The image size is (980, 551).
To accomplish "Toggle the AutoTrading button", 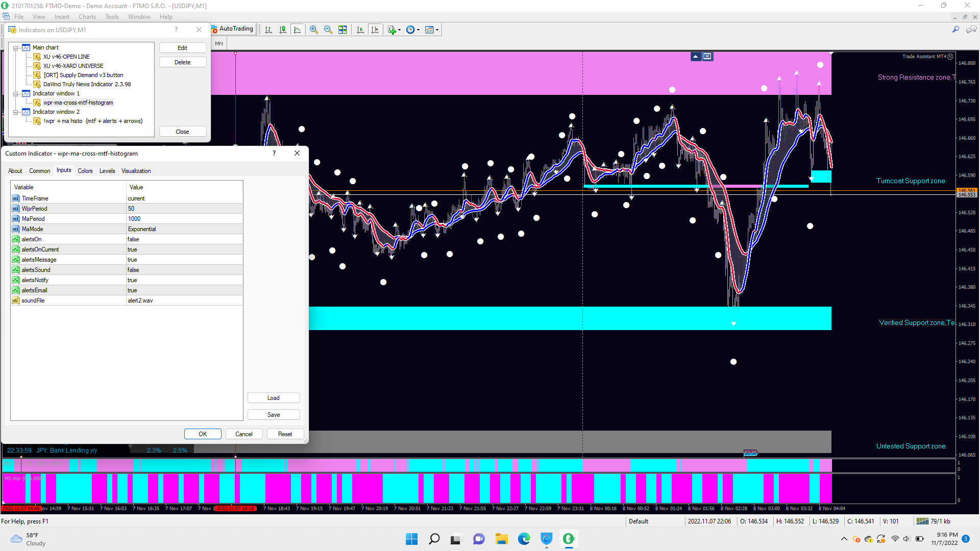I will 233,29.
